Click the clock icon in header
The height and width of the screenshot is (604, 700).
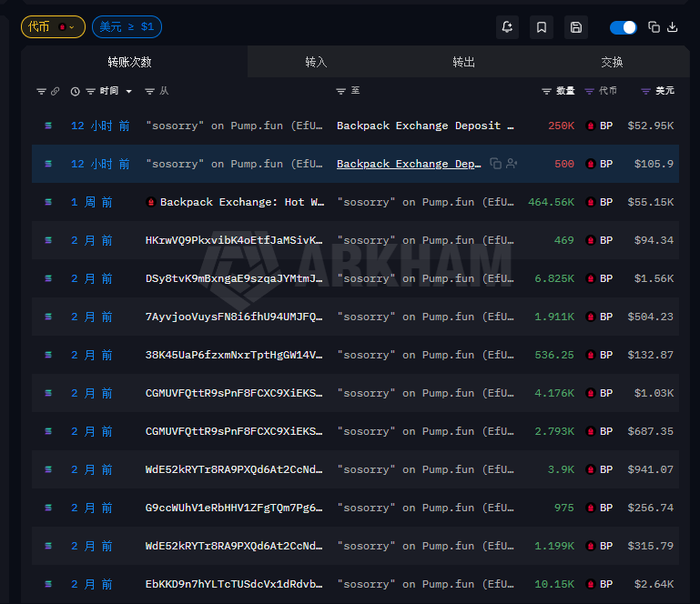[x=75, y=92]
